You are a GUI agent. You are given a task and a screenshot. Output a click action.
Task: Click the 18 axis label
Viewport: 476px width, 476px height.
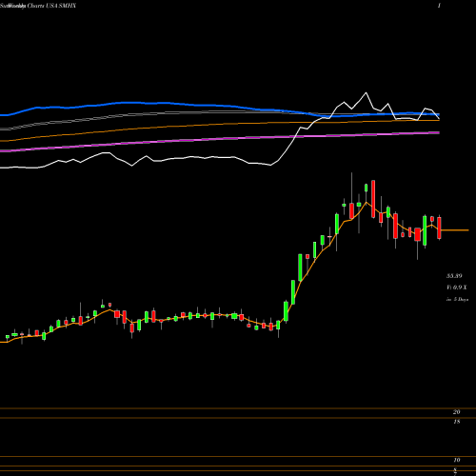(x=456, y=422)
